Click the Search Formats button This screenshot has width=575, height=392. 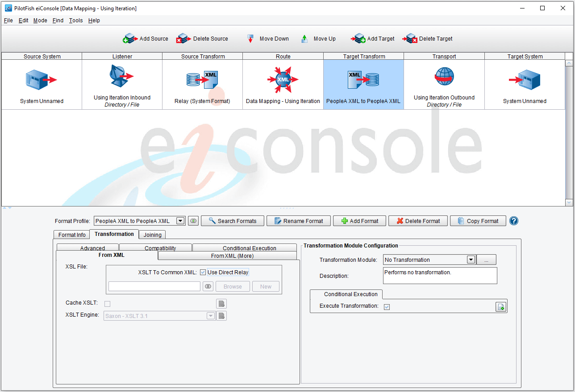[x=233, y=221]
